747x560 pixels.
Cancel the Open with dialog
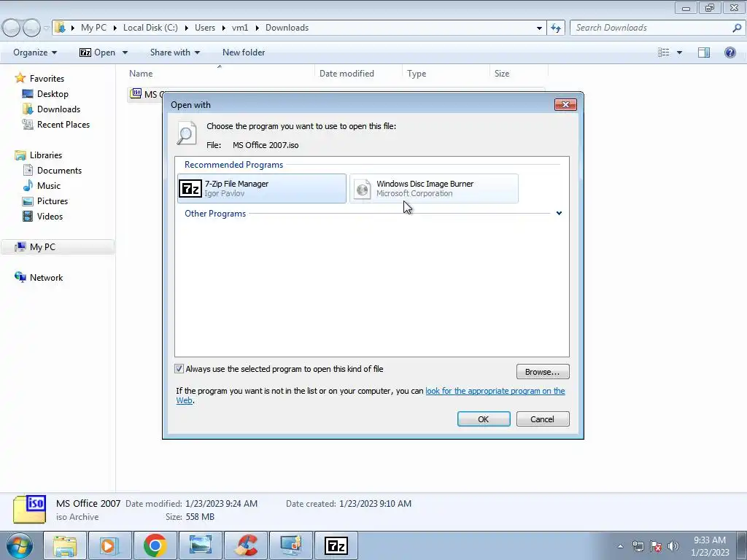pos(543,419)
